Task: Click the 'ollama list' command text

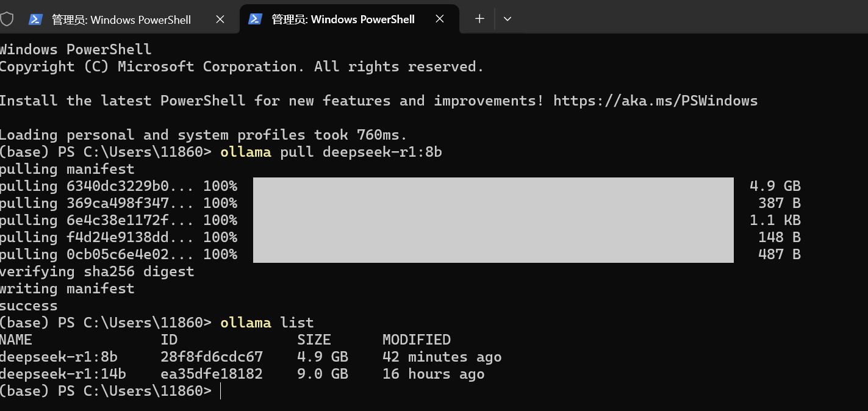Action: [x=267, y=323]
